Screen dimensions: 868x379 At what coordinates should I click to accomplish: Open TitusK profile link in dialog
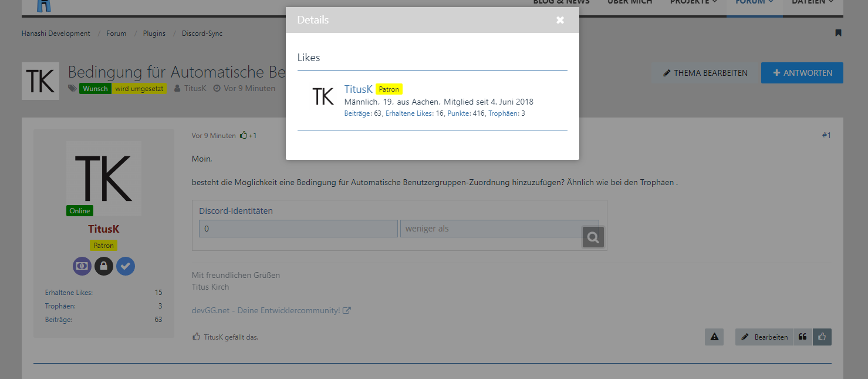[x=358, y=89]
